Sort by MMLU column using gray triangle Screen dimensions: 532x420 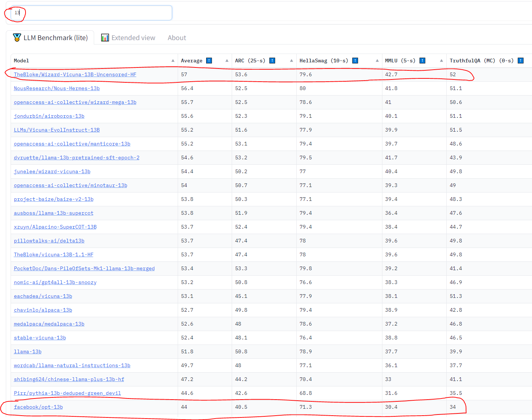tap(442, 61)
